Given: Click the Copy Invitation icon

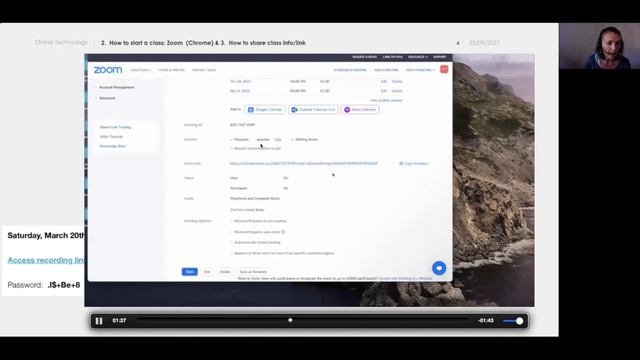Looking at the screenshot, I should pos(401,163).
